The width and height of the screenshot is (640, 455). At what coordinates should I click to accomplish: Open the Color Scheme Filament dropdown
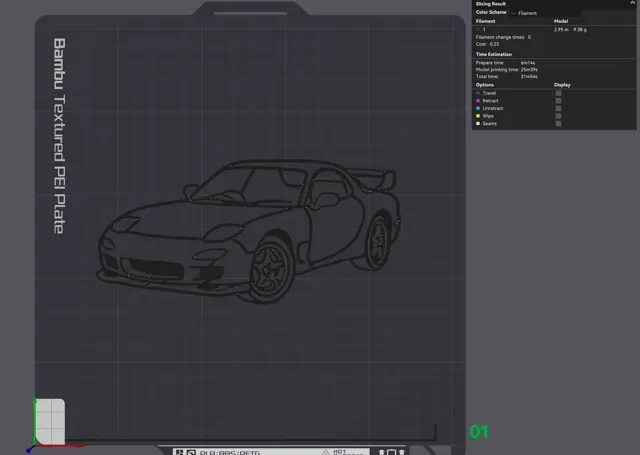point(546,13)
